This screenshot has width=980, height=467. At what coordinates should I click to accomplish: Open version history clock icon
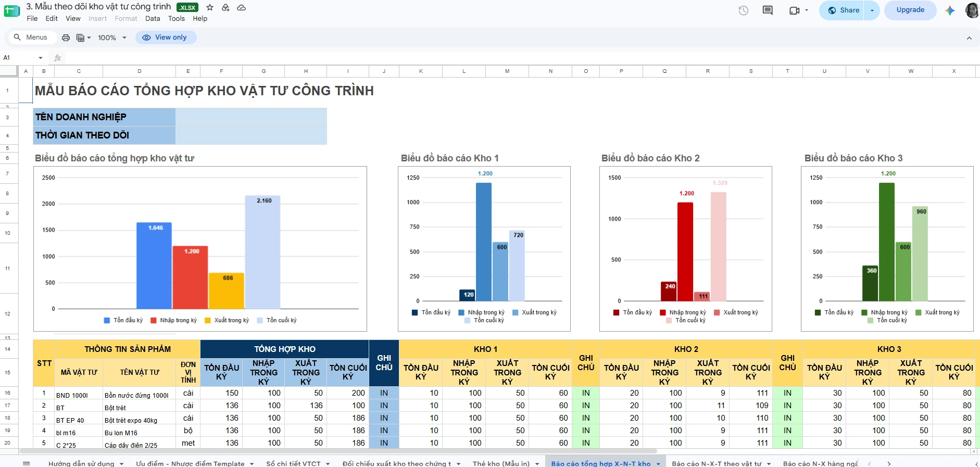[x=744, y=10]
